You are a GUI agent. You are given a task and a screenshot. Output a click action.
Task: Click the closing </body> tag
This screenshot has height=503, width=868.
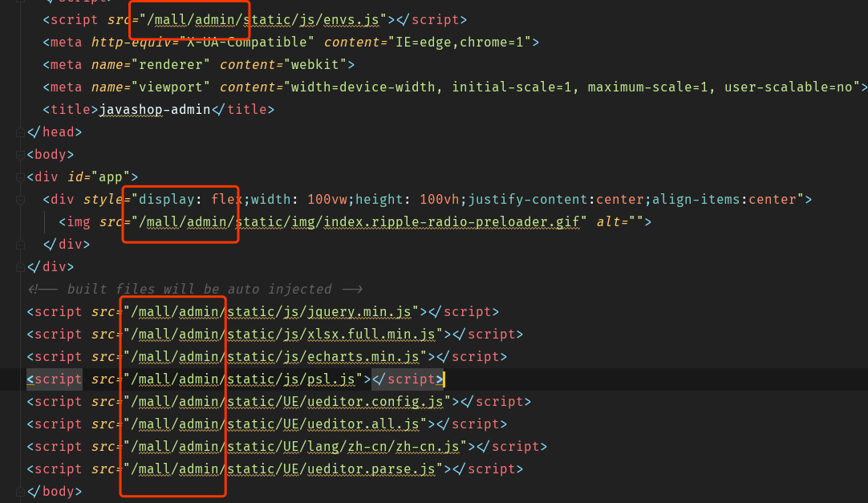click(x=55, y=492)
